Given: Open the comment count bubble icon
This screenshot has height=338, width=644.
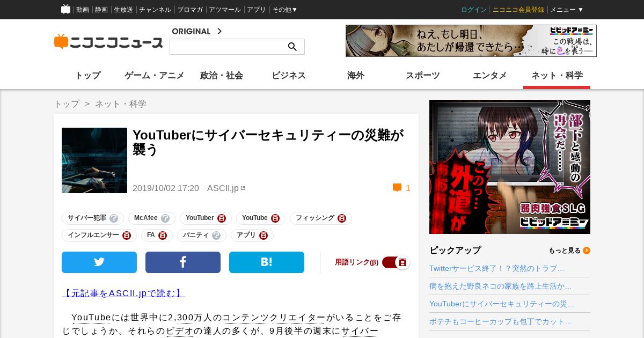Looking at the screenshot, I should click(x=397, y=188).
